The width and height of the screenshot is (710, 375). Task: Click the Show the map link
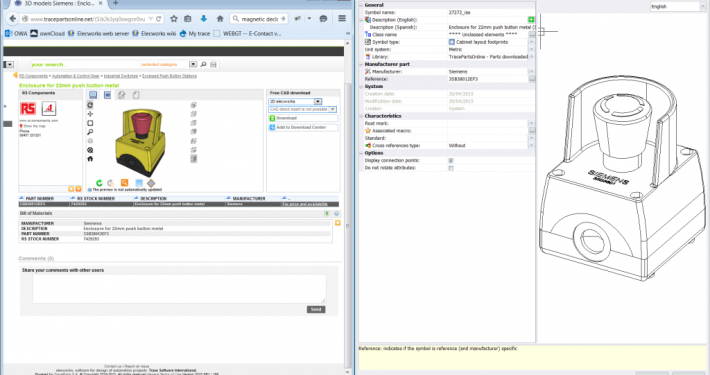[x=34, y=126]
